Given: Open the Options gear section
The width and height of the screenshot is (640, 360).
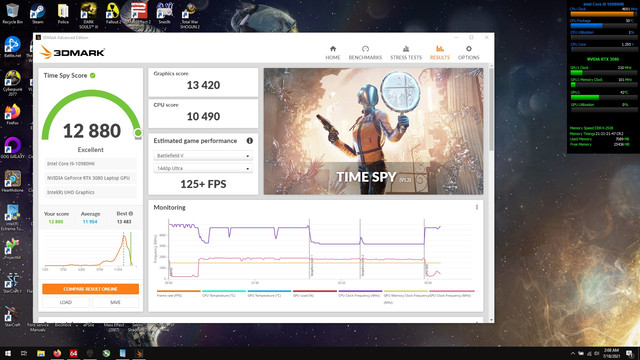Looking at the screenshot, I should (x=469, y=53).
